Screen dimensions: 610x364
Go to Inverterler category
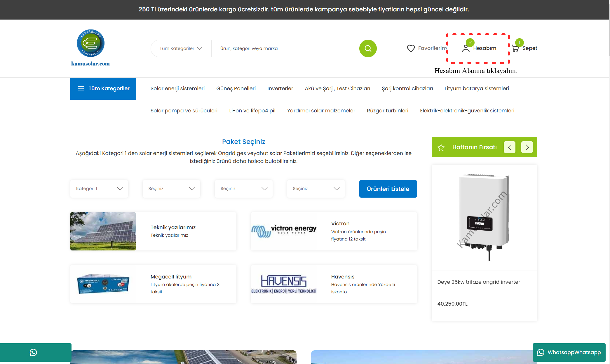[280, 88]
